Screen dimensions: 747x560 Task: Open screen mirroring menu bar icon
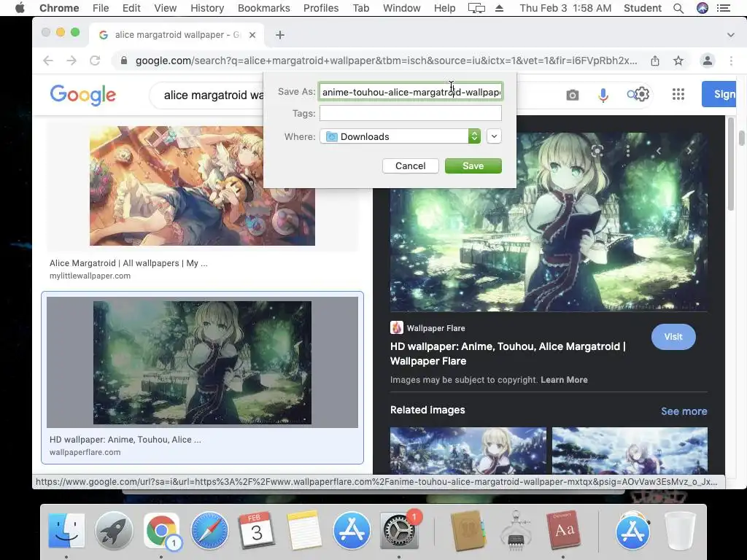(476, 8)
